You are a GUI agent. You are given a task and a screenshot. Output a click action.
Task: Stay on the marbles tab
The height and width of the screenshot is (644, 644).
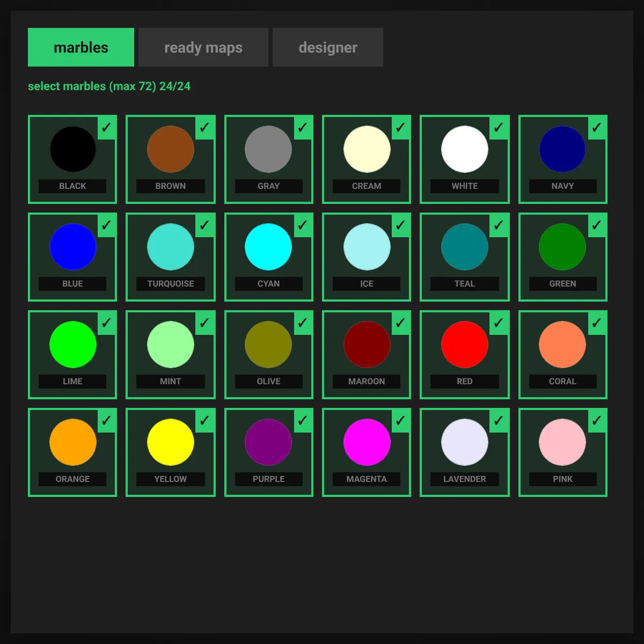pos(80,47)
